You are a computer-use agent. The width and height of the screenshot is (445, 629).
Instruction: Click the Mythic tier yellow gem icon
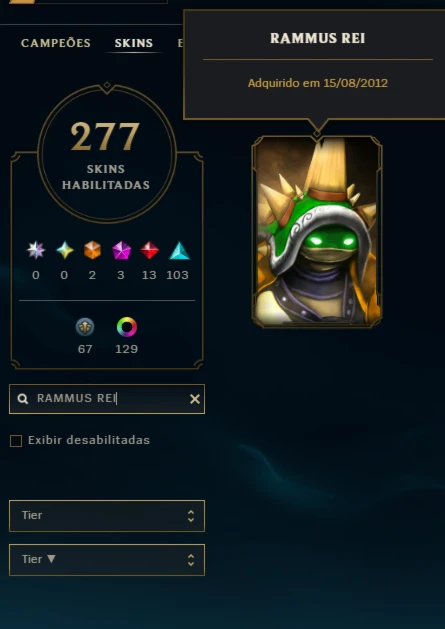click(x=65, y=250)
